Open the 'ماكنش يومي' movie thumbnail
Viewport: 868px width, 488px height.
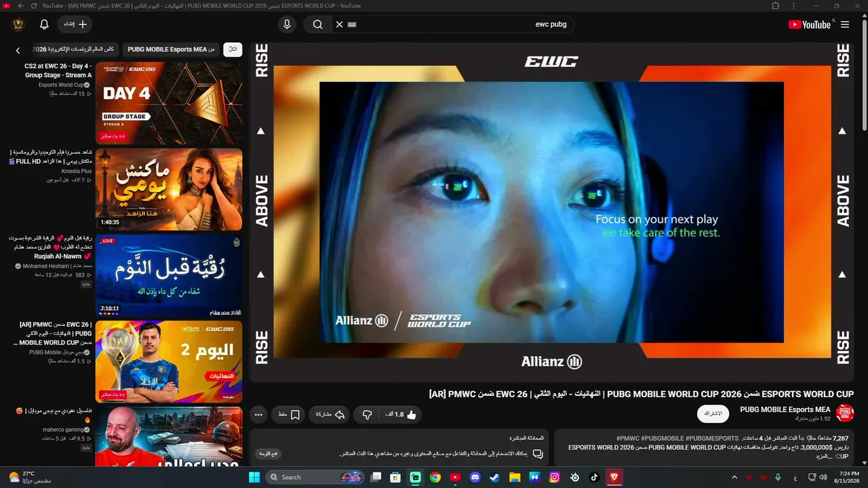click(x=169, y=189)
